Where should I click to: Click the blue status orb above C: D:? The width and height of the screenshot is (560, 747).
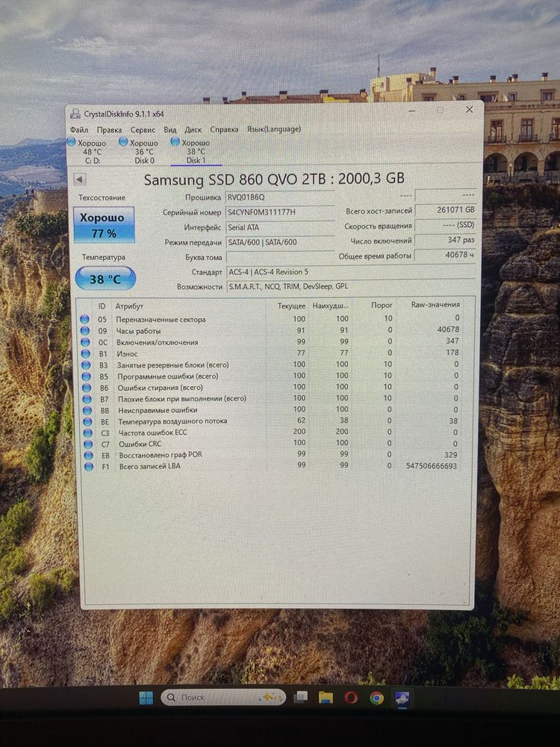click(x=72, y=141)
